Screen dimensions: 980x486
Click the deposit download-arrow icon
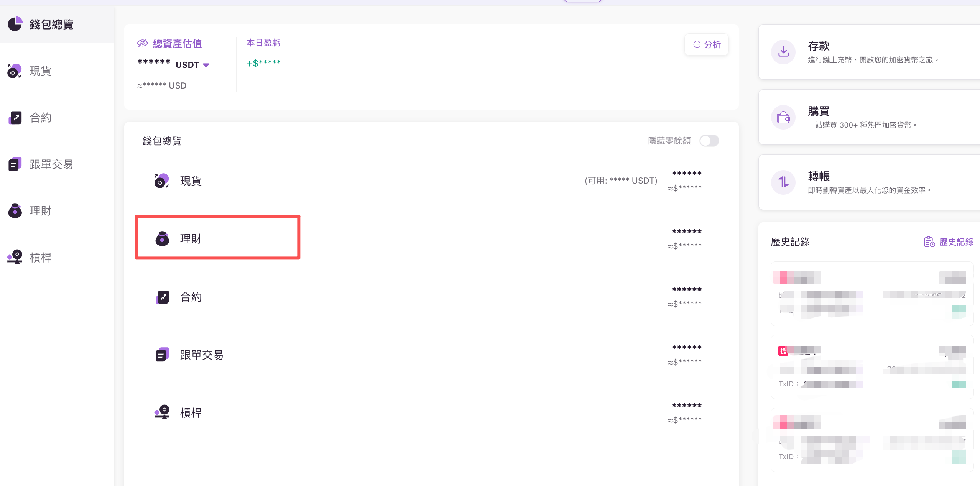(x=783, y=52)
